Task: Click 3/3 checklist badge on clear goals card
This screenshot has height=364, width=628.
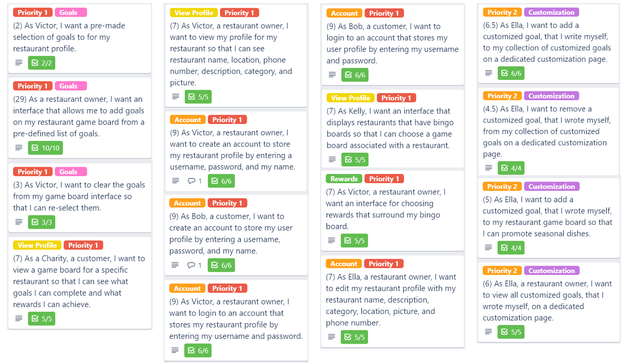Action: (42, 222)
